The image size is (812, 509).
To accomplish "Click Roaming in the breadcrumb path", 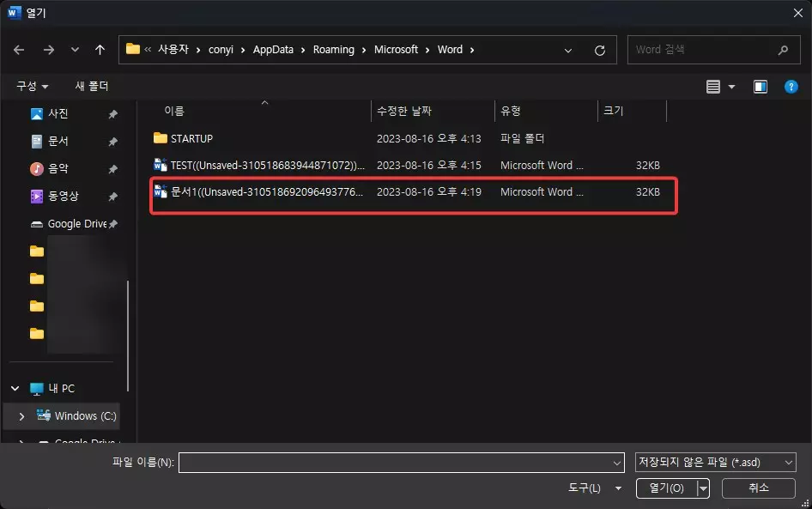I will tap(335, 49).
